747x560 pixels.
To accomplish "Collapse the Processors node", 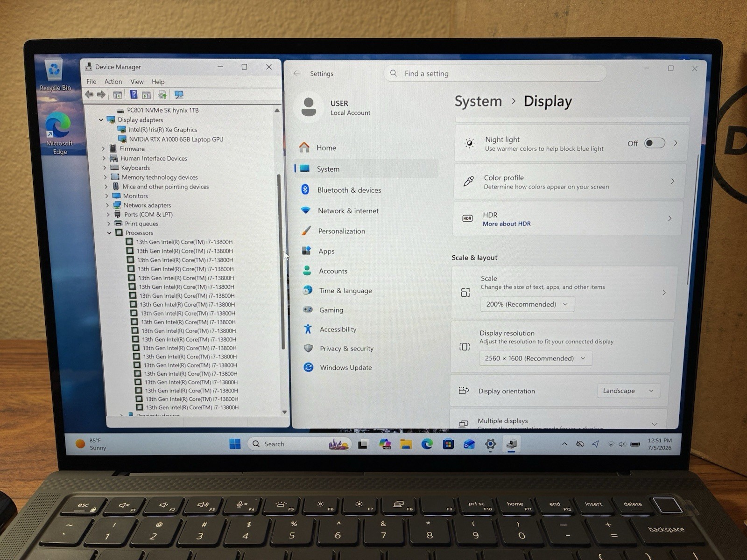I will click(109, 233).
